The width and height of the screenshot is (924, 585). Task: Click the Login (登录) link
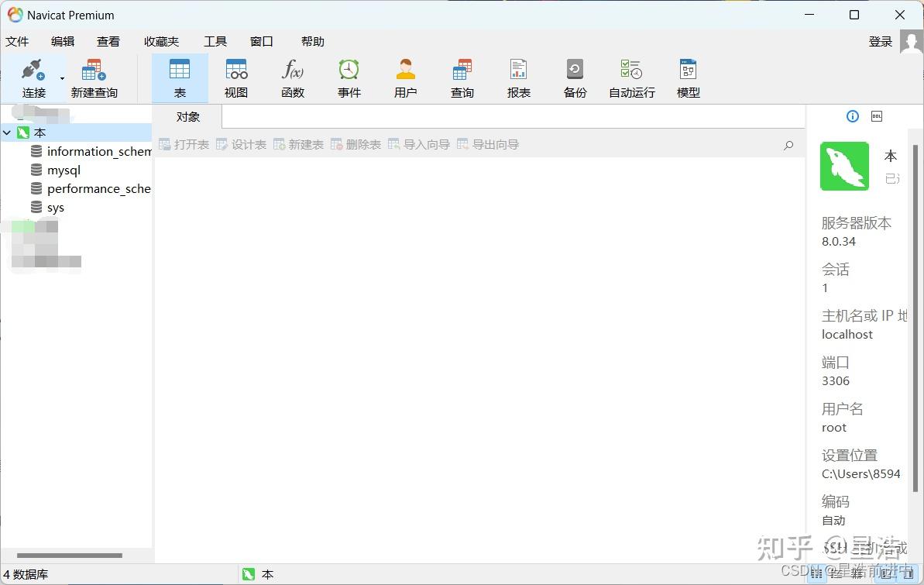click(881, 41)
